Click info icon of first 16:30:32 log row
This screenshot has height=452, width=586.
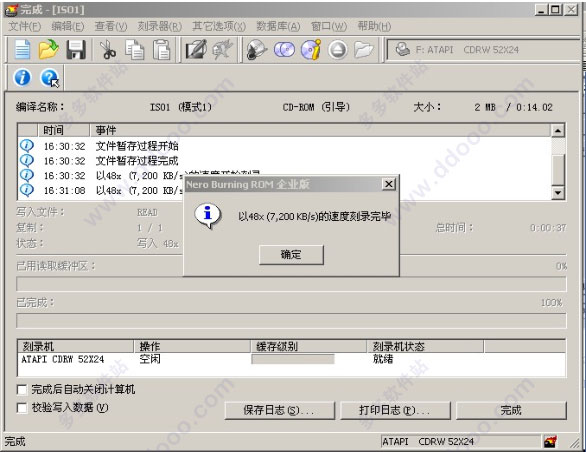click(x=27, y=145)
